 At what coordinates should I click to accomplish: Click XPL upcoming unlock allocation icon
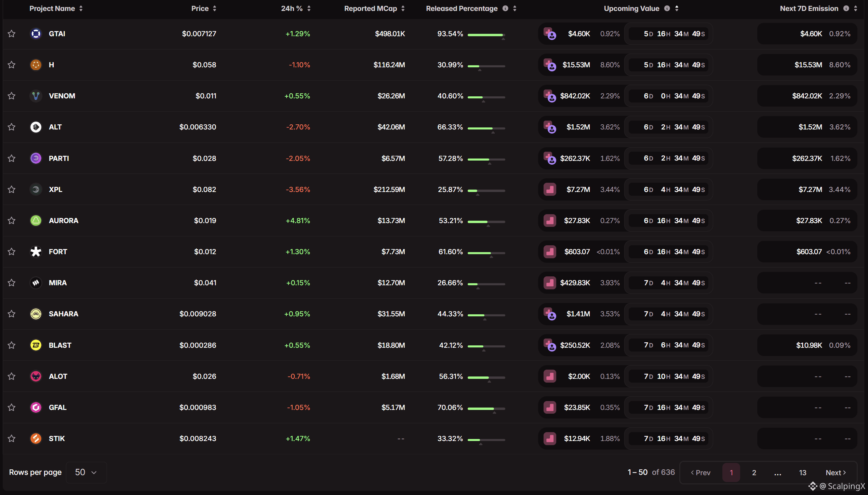550,189
